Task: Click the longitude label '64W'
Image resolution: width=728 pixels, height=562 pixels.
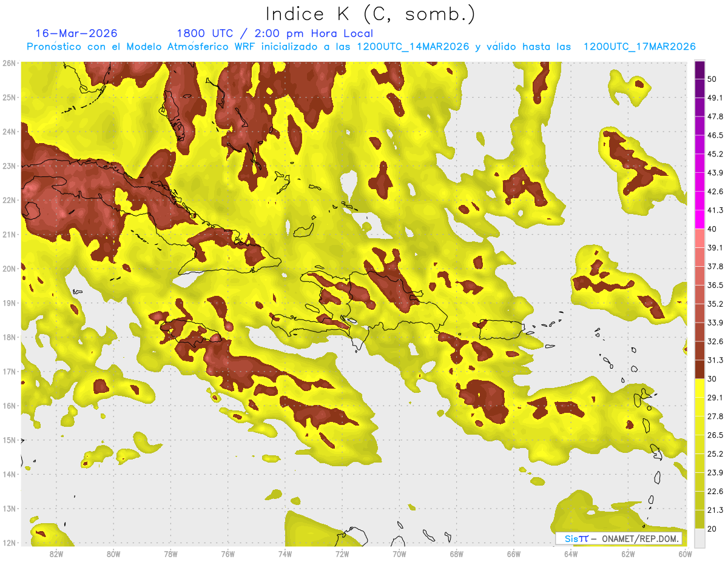Action: point(570,554)
